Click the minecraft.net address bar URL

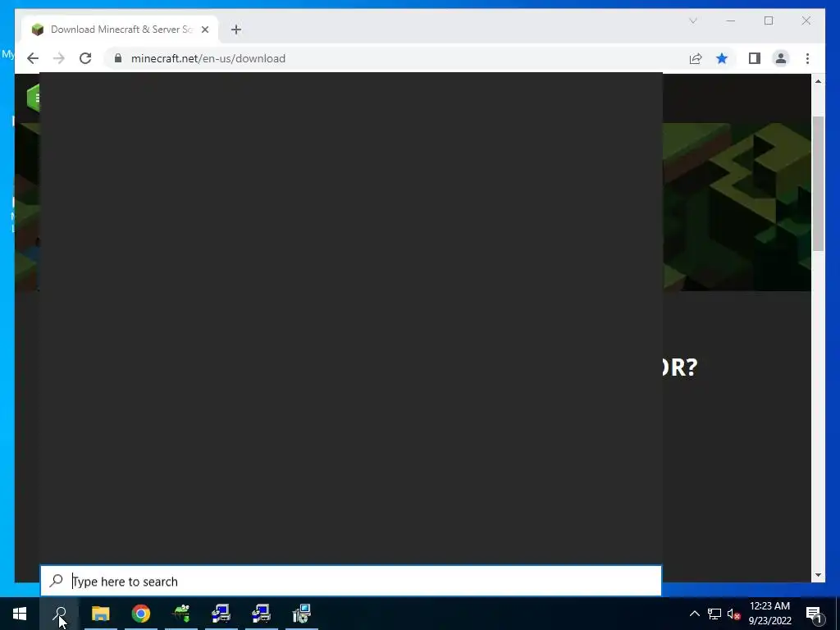point(208,58)
